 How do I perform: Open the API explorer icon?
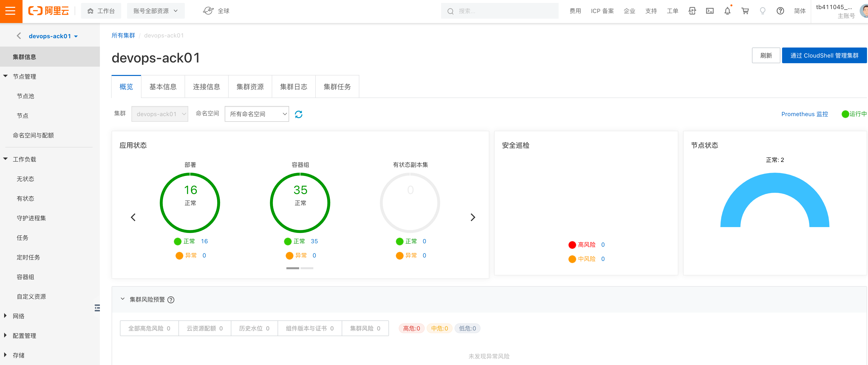(692, 11)
